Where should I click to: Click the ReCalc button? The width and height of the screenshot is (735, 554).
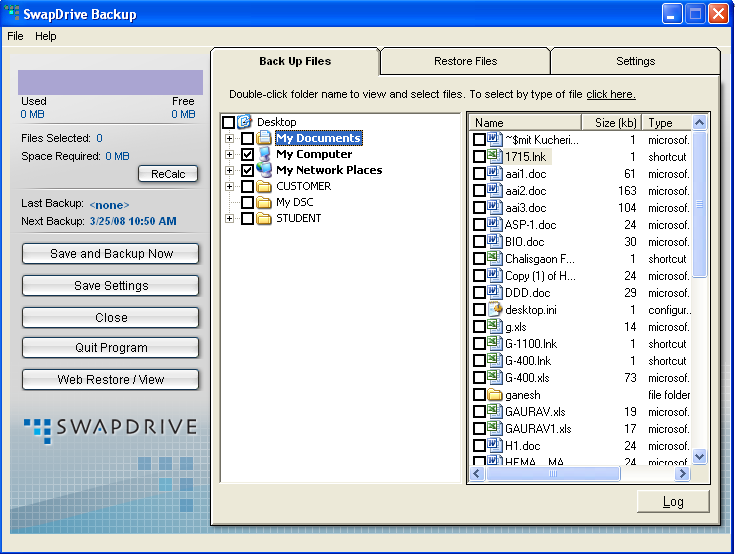coord(168,174)
